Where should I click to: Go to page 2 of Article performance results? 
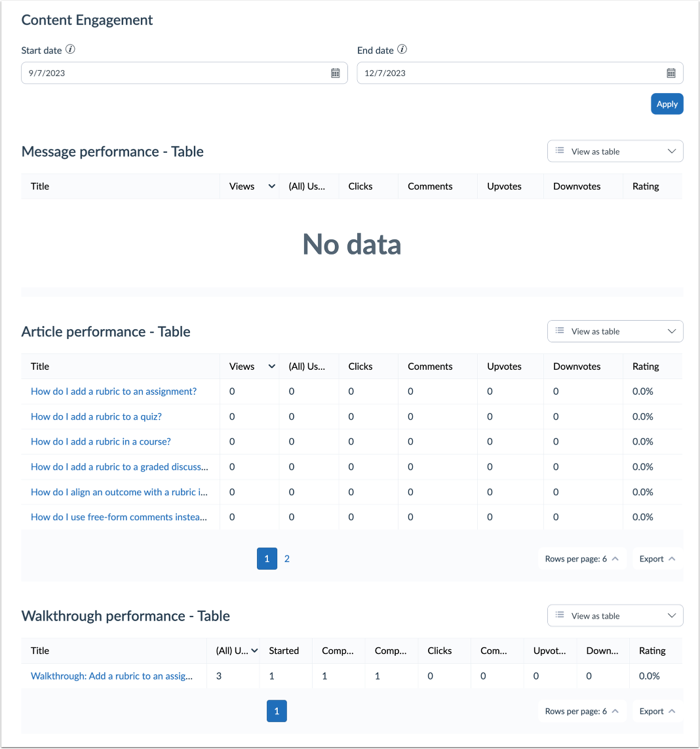click(287, 558)
